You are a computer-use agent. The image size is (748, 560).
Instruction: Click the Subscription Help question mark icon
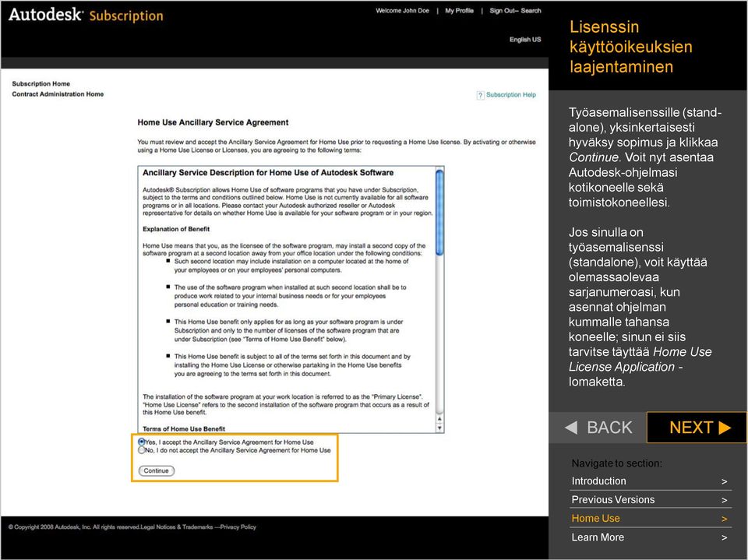coord(481,95)
